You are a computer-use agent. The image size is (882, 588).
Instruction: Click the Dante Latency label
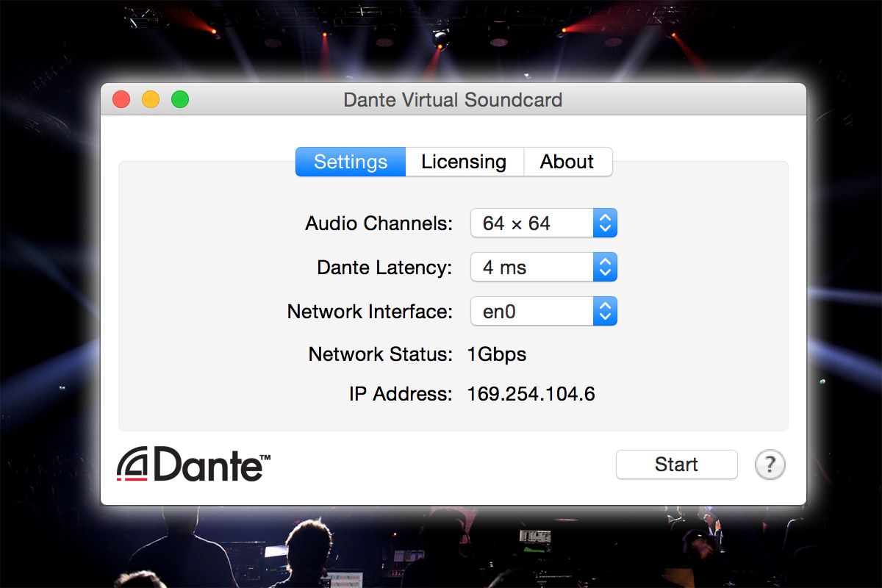tap(384, 268)
